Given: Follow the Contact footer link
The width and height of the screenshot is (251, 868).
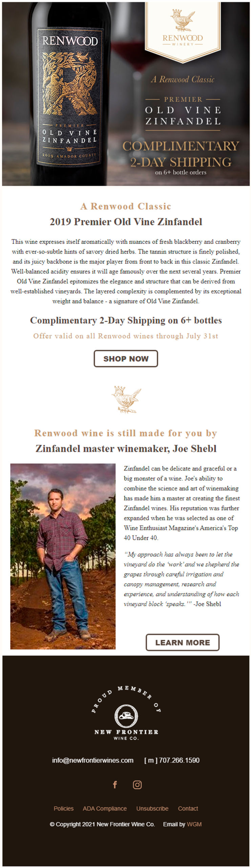Looking at the screenshot, I should [x=188, y=808].
